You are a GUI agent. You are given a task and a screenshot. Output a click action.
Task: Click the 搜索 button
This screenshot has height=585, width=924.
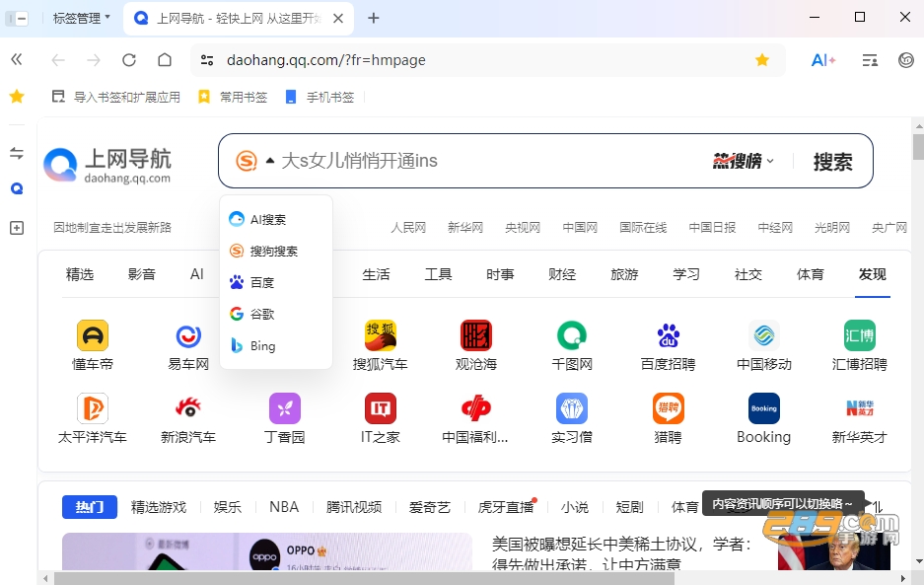(x=832, y=162)
